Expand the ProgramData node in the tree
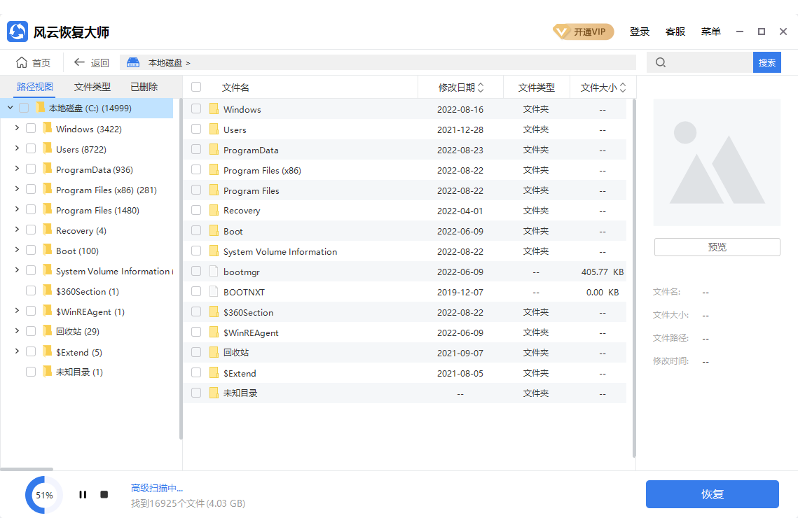This screenshot has width=798, height=532. (17, 169)
